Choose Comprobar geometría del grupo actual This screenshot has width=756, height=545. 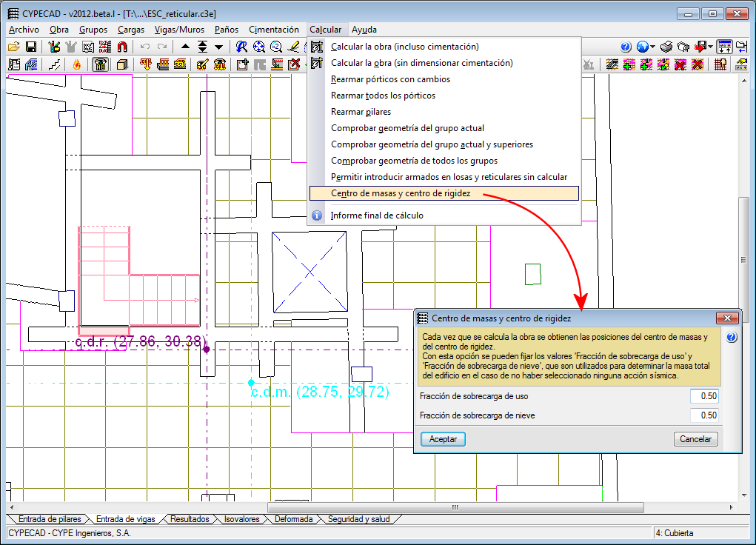coord(444,128)
